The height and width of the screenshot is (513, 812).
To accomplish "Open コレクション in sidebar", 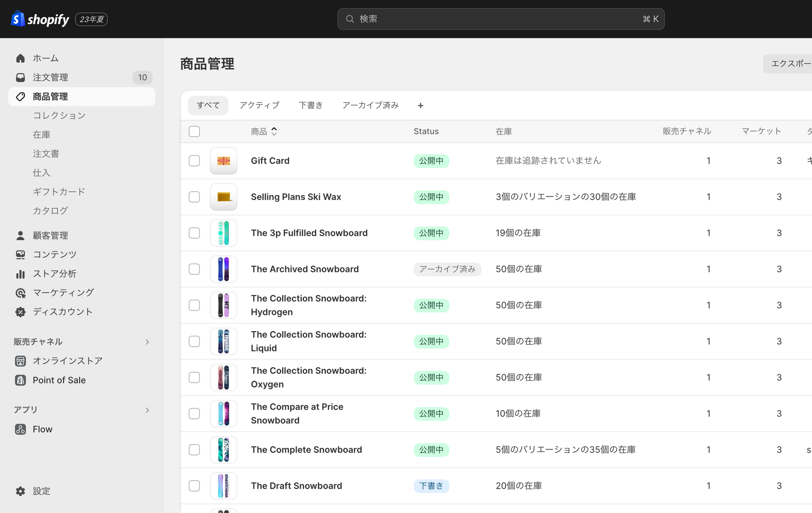I will pyautogui.click(x=59, y=116).
